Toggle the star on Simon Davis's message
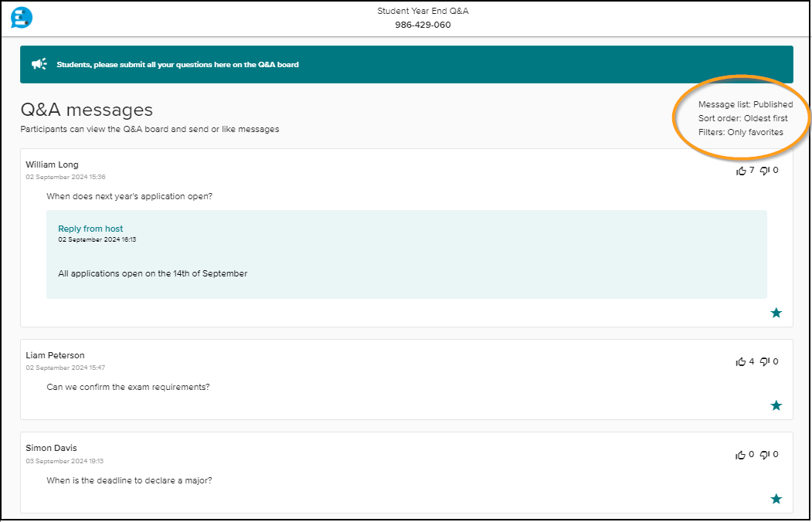Screen dimensions: 812x522 point(776,499)
